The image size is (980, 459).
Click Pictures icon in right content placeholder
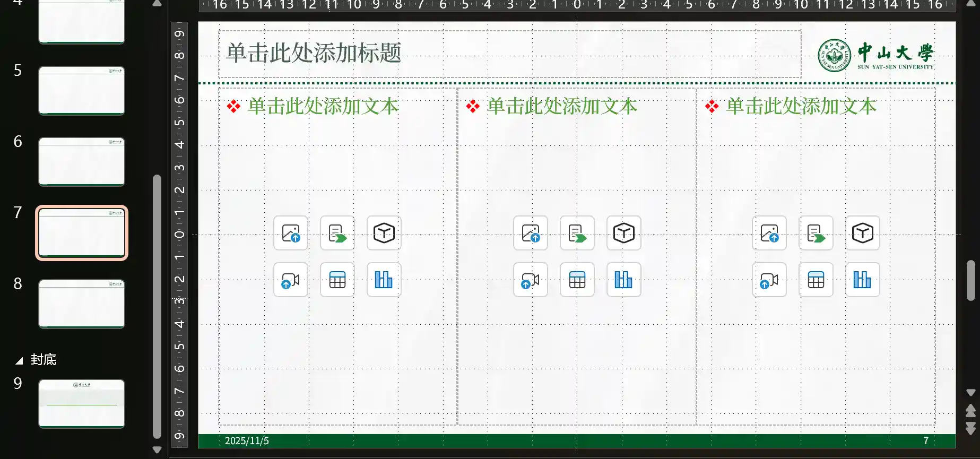coord(769,233)
